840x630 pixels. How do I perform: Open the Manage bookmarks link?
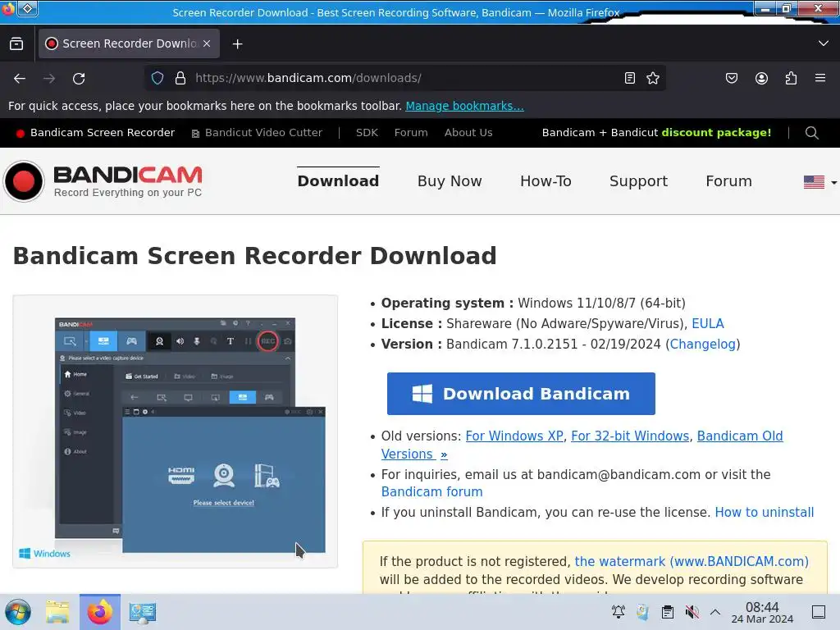[x=464, y=106]
